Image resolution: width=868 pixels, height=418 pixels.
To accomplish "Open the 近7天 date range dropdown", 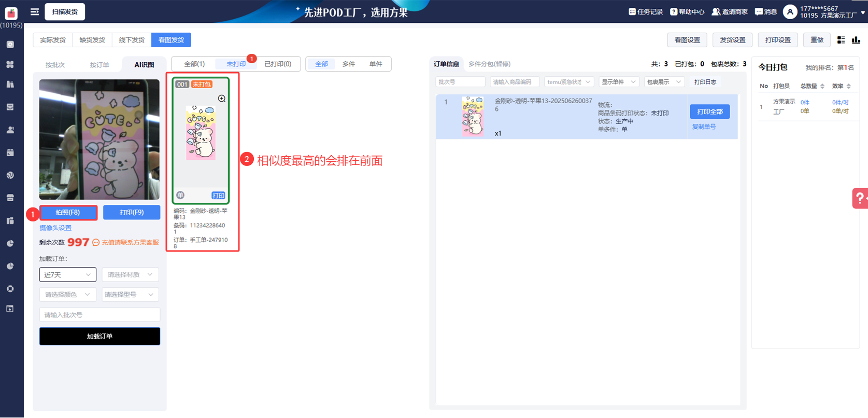I will [x=68, y=275].
